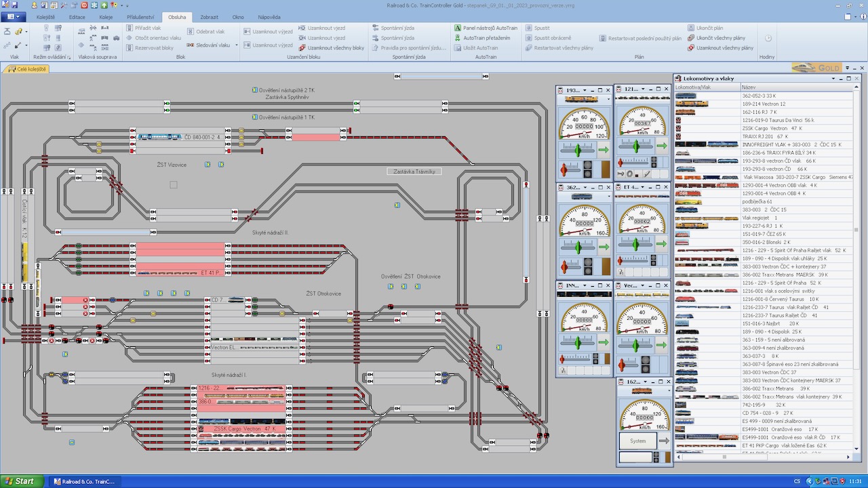This screenshot has width=868, height=488.
Task: Open the Hodiny clock icon
Action: [x=768, y=39]
